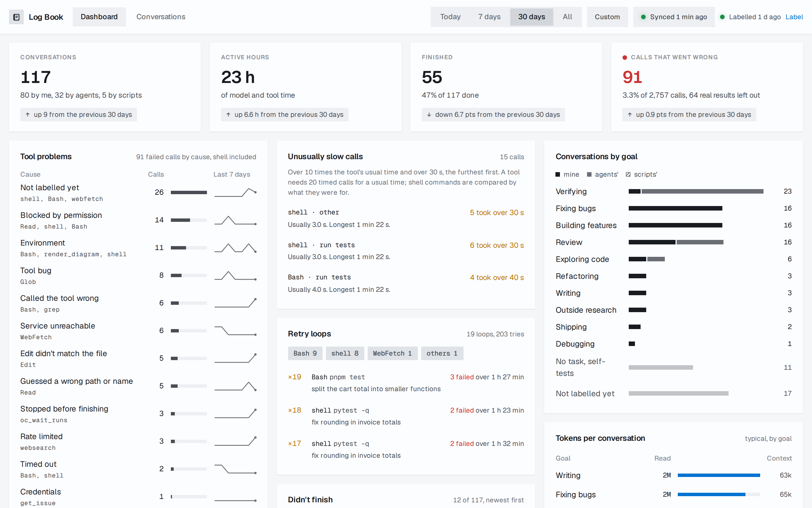Open the Not labelled yet tool problem row
812x508 pixels.
pos(138,193)
